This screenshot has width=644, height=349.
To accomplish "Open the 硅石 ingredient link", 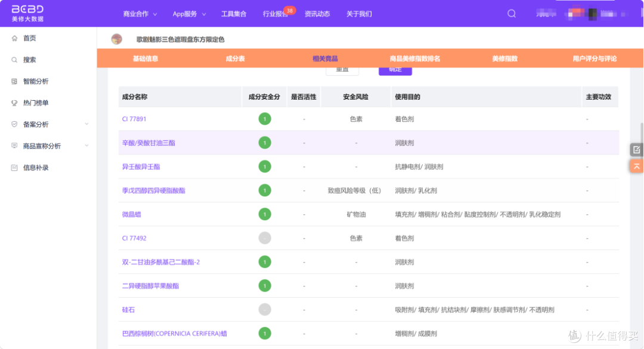I will pos(128,310).
